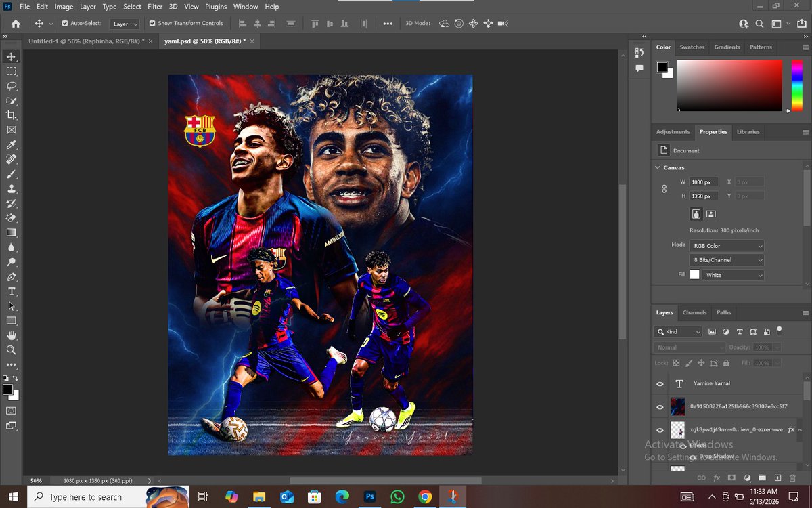This screenshot has width=812, height=508.
Task: Open the status bar info arrow
Action: (150, 480)
